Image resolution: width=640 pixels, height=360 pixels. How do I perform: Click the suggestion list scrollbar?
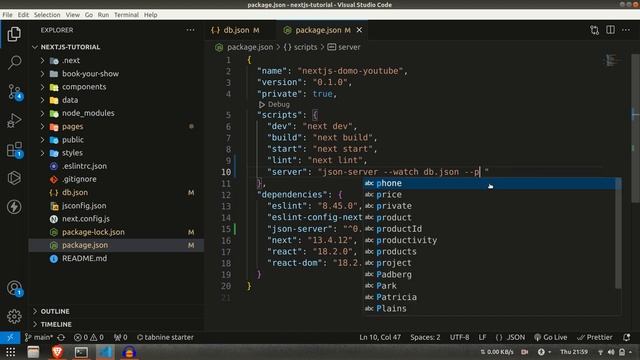pos(618,233)
